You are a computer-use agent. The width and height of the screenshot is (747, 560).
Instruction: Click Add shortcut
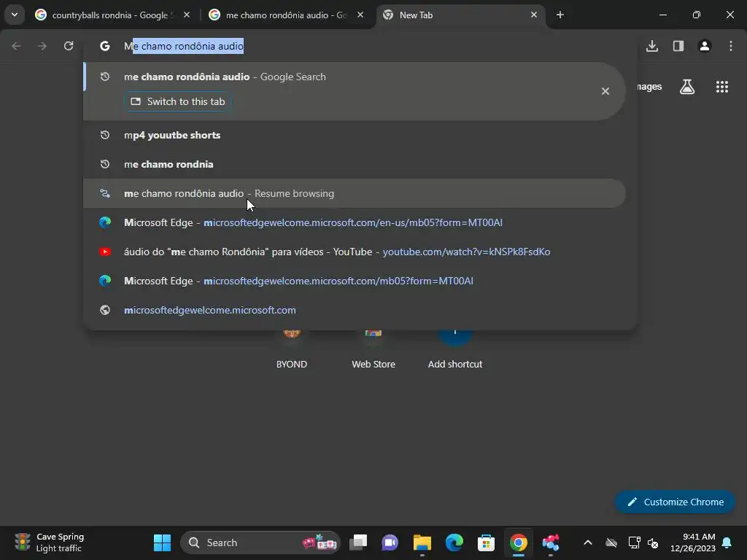tap(455, 350)
